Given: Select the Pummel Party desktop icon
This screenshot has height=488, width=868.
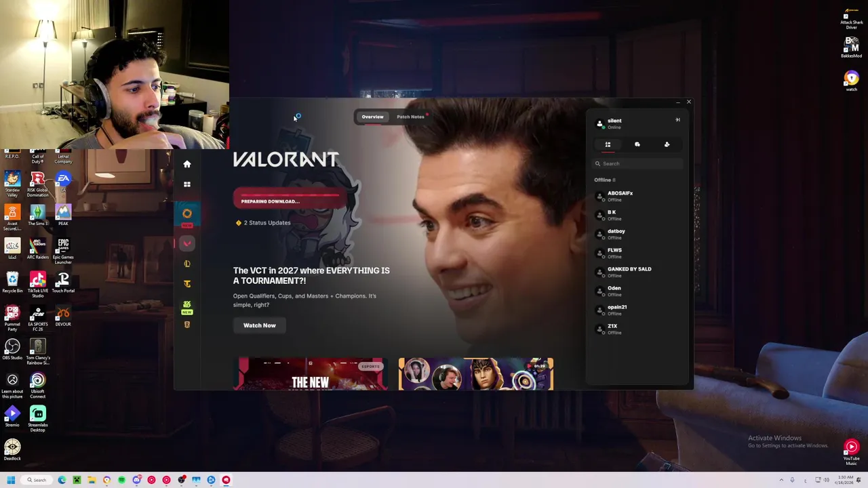Looking at the screenshot, I should coord(12,319).
